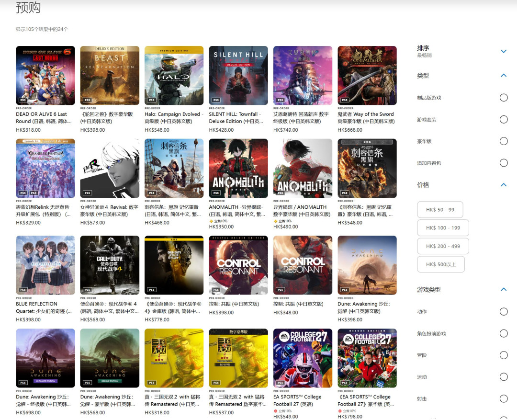
Task: Filter by price HK$ 500以上
Action: tap(441, 264)
